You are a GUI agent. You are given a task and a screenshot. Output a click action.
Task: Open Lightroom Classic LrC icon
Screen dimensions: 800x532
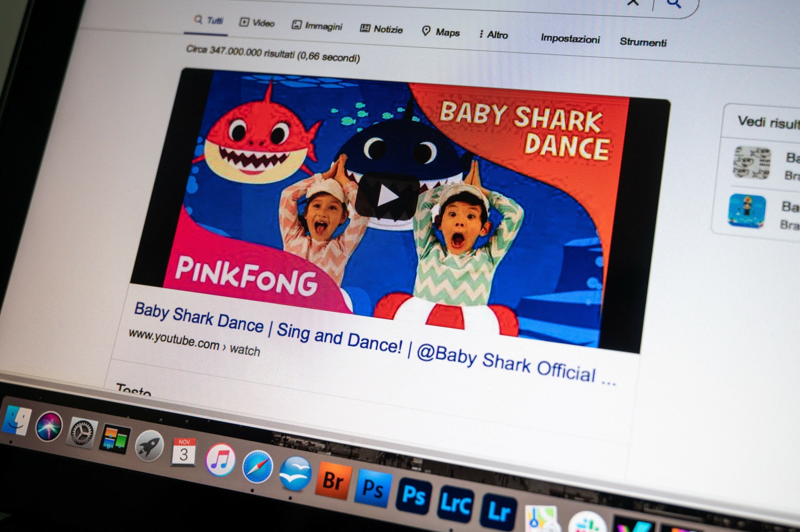[x=456, y=504]
